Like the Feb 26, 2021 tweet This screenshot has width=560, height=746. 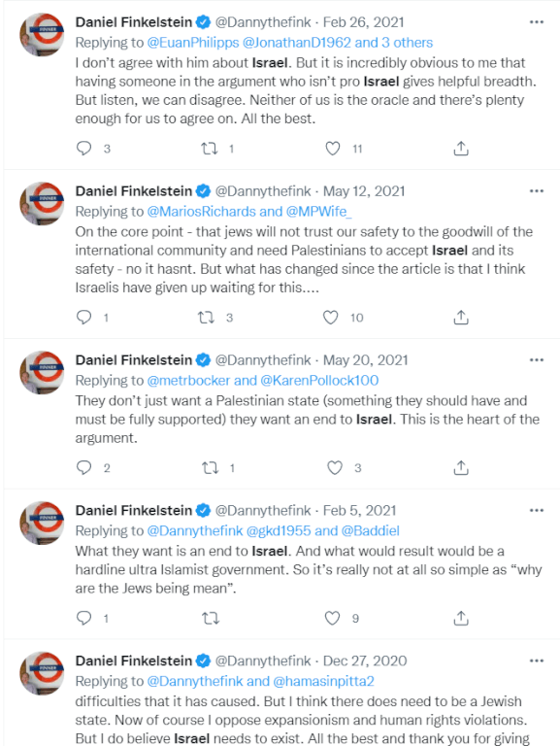click(333, 149)
